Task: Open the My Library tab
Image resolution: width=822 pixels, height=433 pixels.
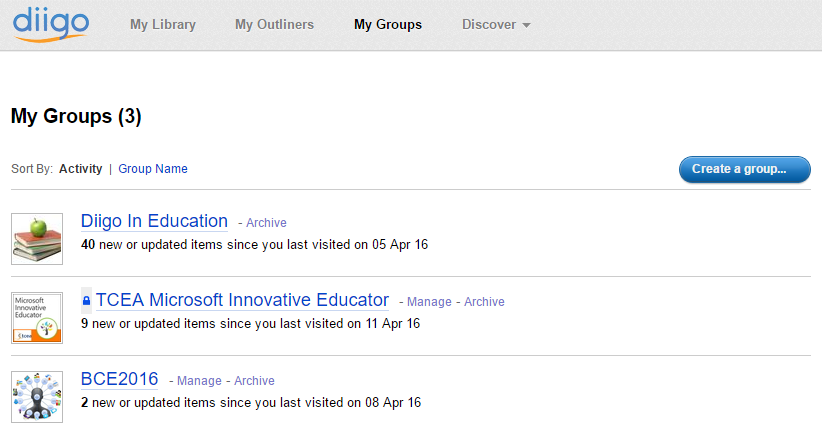Action: 163,24
